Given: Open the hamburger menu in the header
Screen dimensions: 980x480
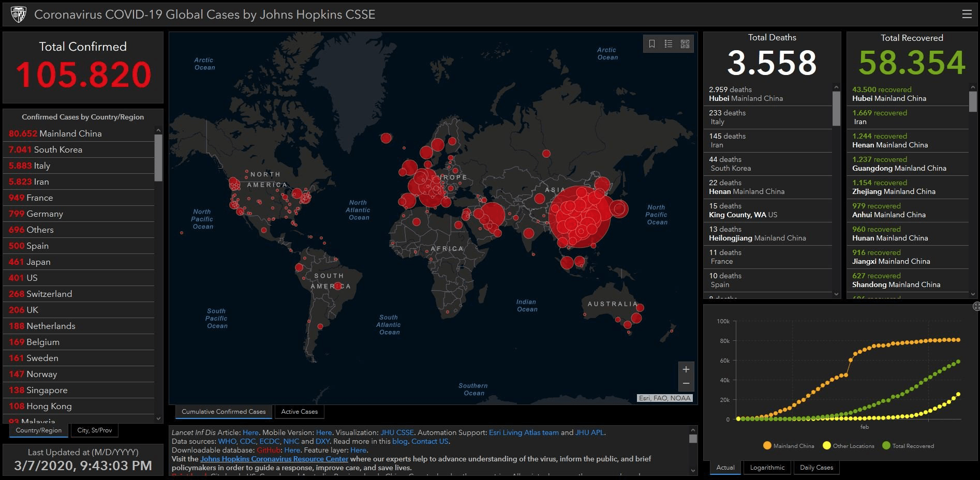Looking at the screenshot, I should click(967, 14).
